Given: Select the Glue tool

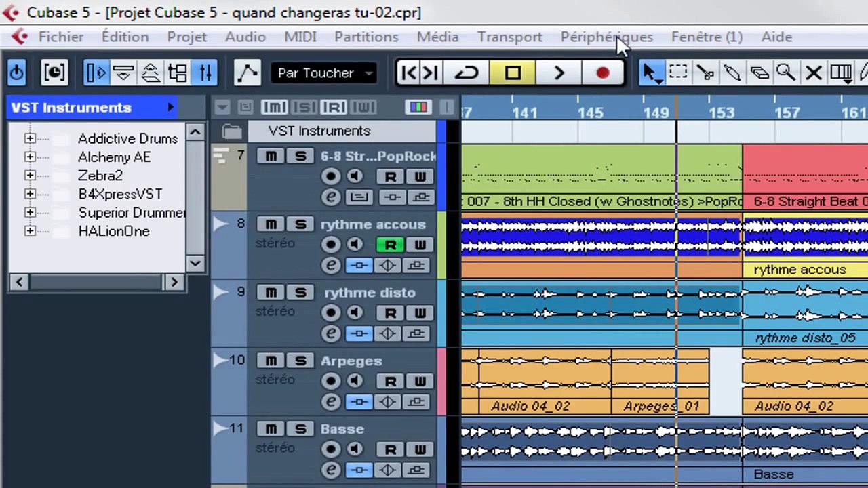Looking at the screenshot, I should point(732,73).
